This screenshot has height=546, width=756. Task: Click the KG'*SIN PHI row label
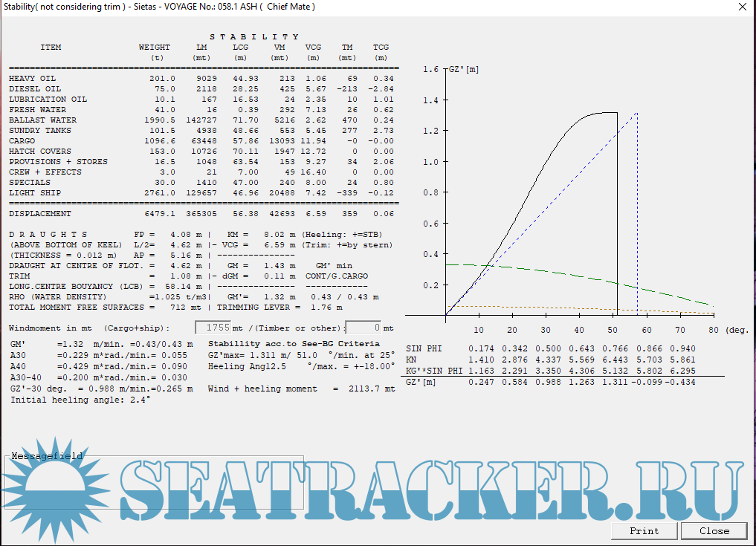(x=434, y=370)
